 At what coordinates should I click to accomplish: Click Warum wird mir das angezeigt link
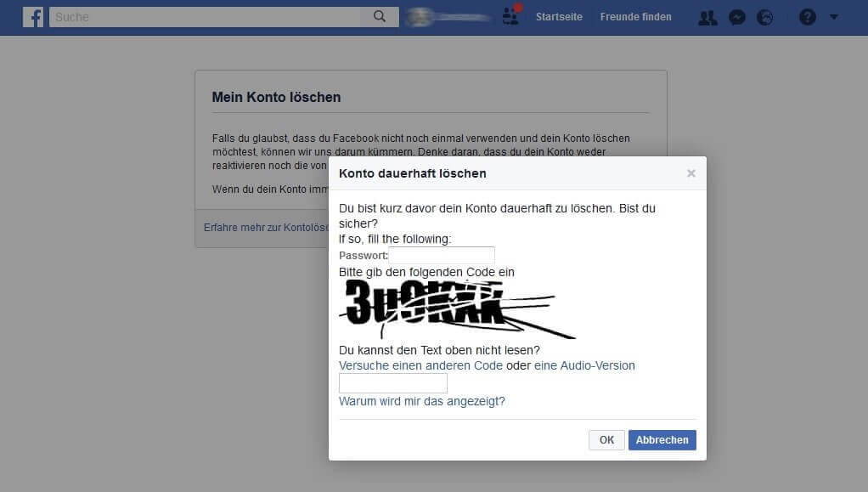[422, 401]
